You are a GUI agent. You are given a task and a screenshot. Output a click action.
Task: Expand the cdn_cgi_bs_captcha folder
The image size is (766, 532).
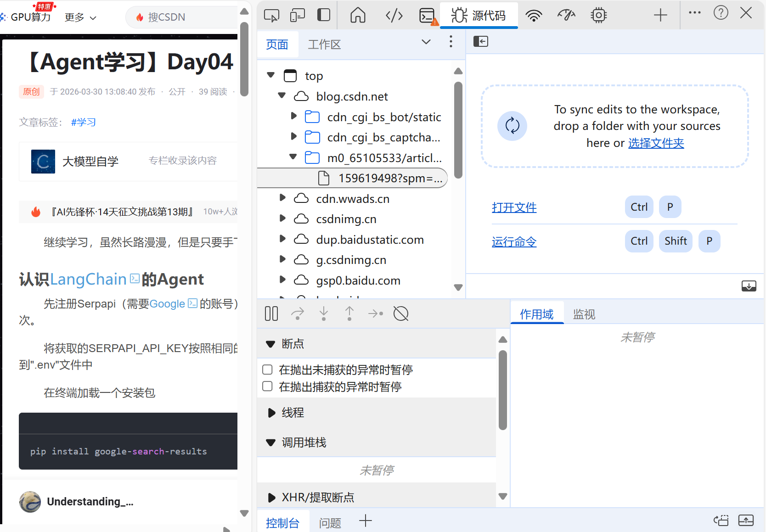(x=294, y=136)
